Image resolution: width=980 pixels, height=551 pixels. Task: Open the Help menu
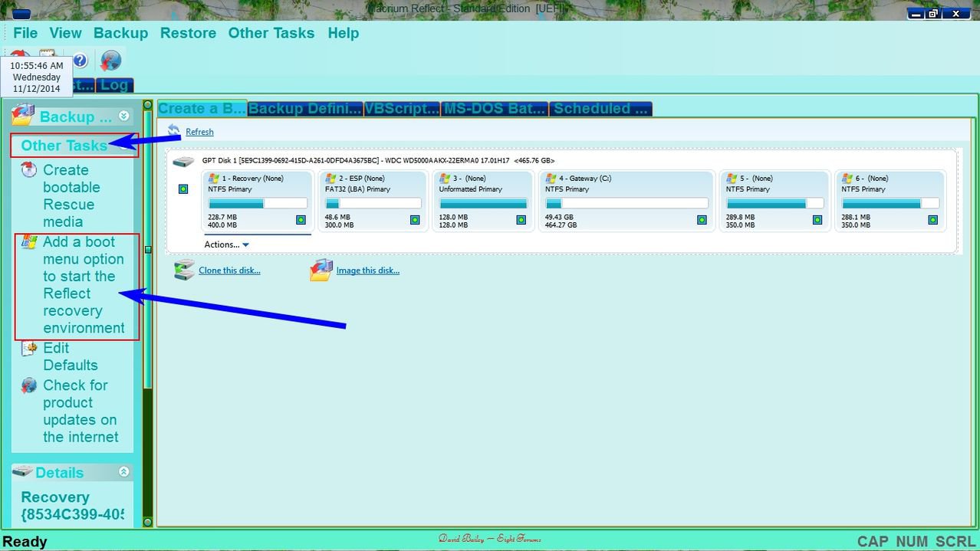click(x=344, y=33)
